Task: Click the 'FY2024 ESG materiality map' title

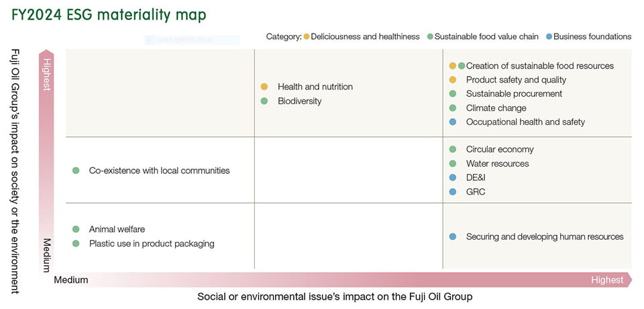Action: [109, 15]
